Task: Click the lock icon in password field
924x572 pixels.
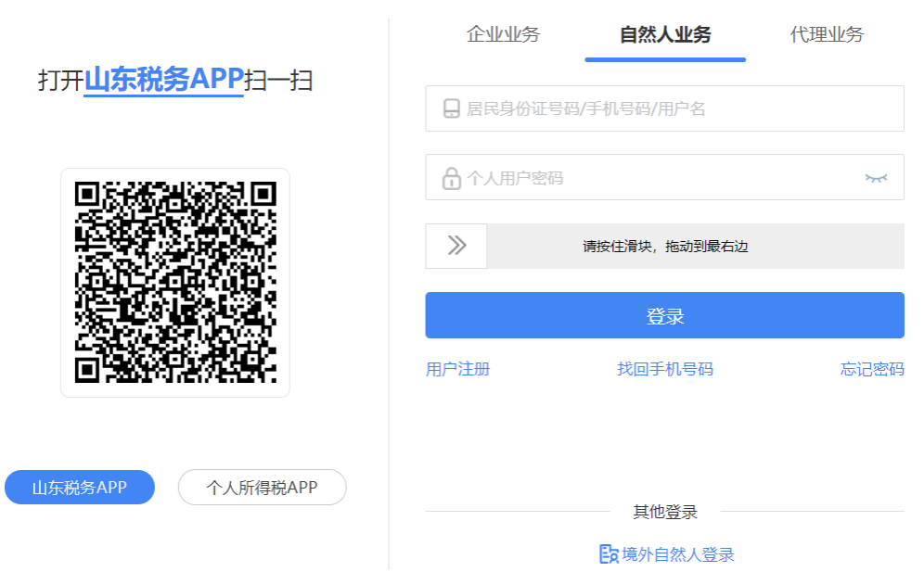Action: pos(452,178)
